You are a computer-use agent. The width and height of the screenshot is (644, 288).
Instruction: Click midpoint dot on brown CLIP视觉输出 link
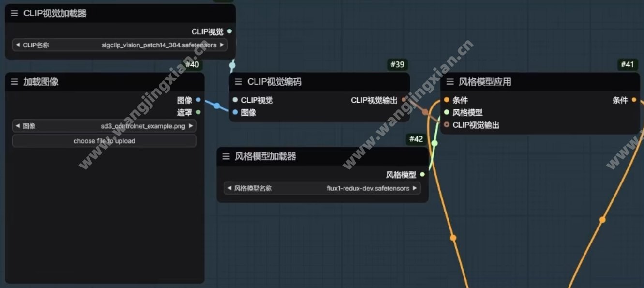click(425, 112)
